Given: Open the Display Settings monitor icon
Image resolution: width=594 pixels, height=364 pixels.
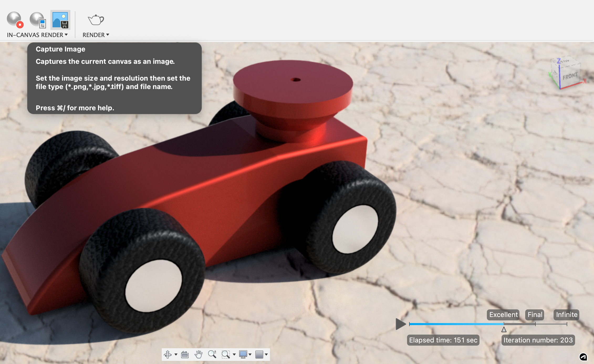Looking at the screenshot, I should point(243,355).
